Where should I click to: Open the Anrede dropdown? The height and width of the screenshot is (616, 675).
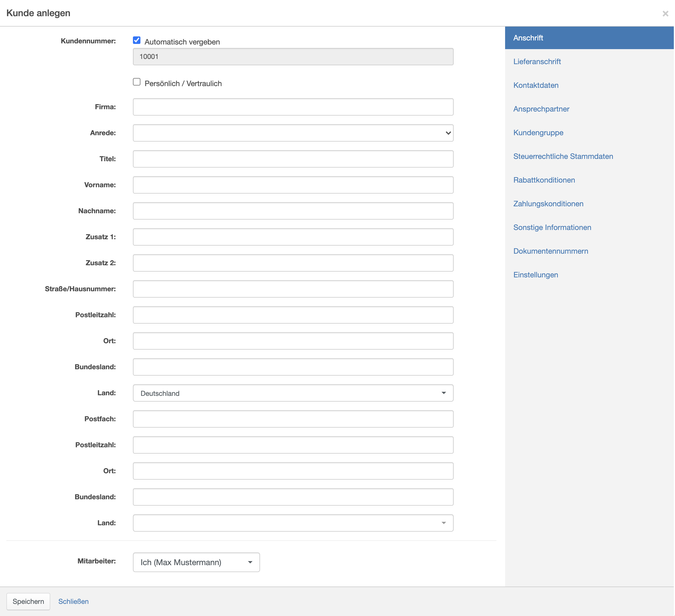tap(293, 133)
